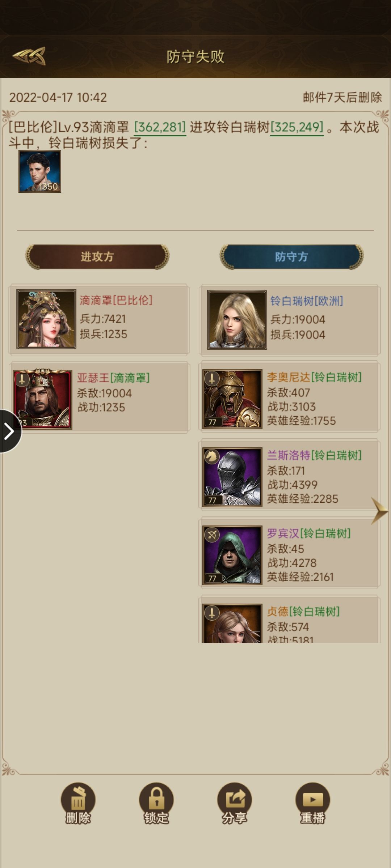Tap the golden back arrow icon
This screenshot has height=868, width=391.
[x=29, y=56]
